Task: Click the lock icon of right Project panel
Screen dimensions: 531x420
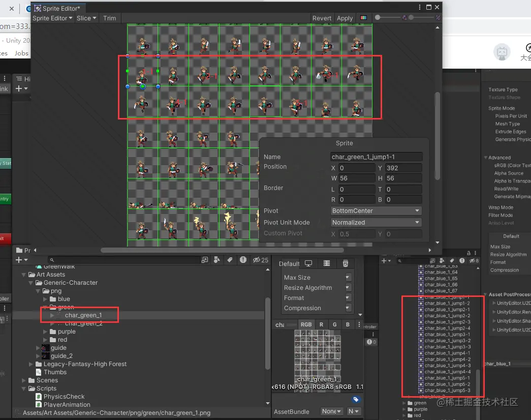Action: click(x=468, y=253)
